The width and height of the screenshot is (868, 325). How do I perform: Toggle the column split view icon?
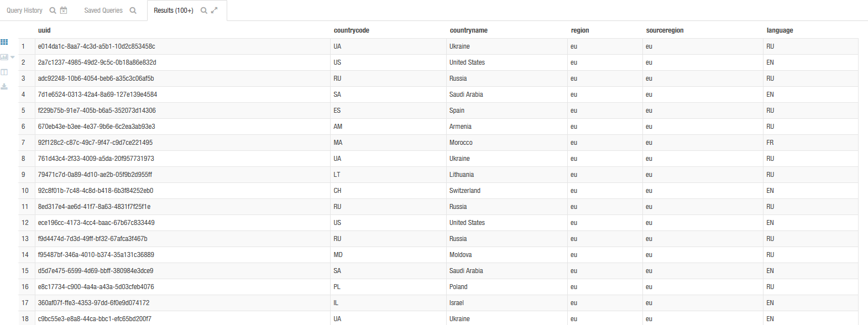click(4, 72)
